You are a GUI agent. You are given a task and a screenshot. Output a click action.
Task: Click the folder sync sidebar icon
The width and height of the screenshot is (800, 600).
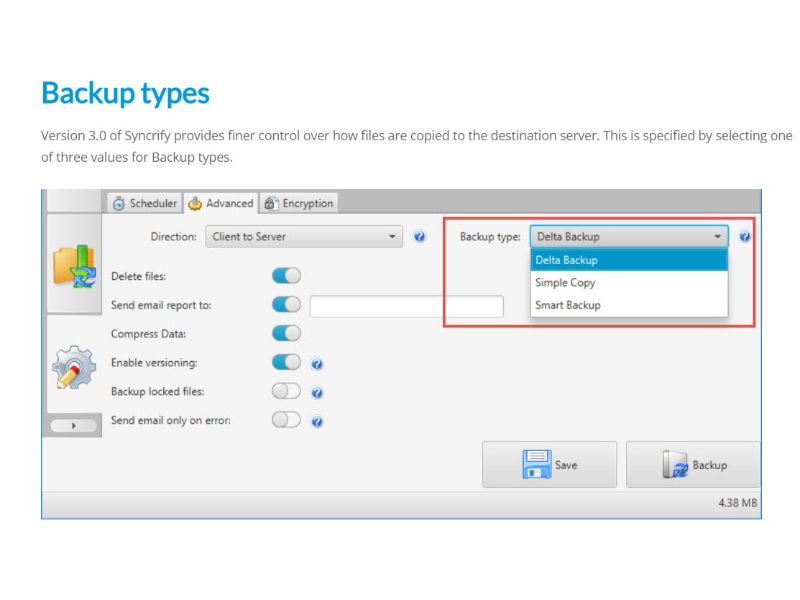(74, 265)
